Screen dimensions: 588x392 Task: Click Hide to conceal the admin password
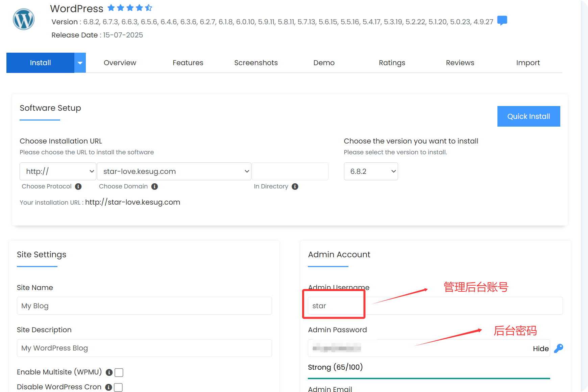541,349
